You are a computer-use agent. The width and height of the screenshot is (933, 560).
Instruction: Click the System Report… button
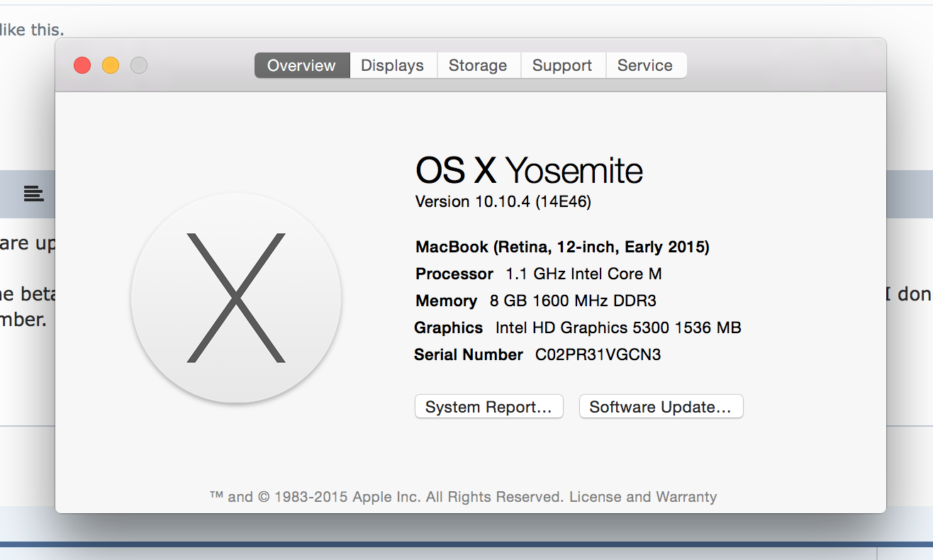(488, 407)
